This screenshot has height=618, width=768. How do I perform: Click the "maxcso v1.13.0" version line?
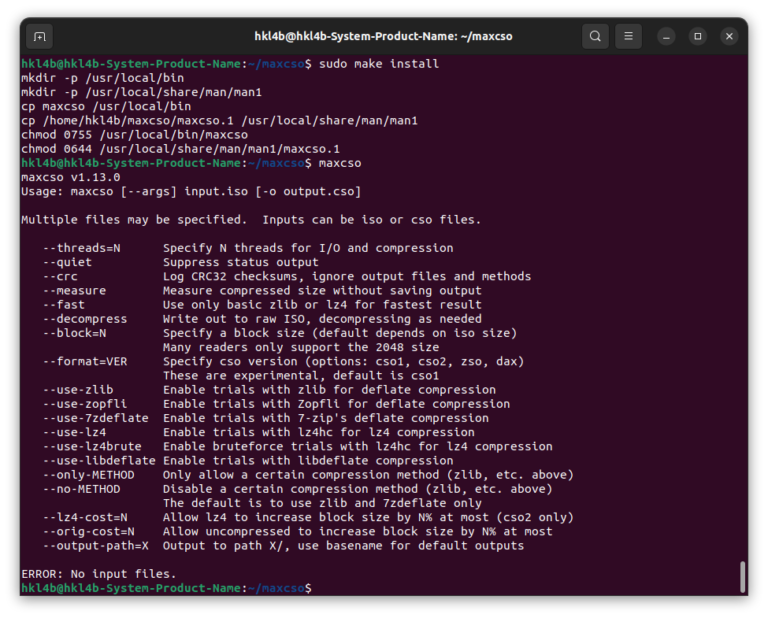(70, 177)
